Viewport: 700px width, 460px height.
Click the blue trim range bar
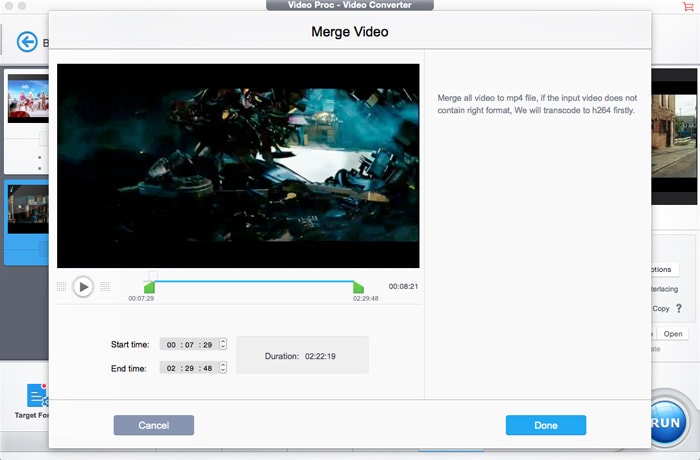254,281
